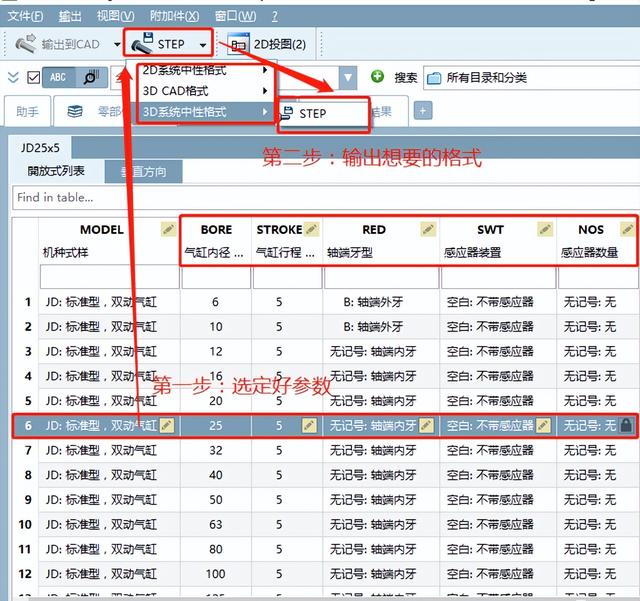Click the edit pencil in SWT header

coord(544,230)
